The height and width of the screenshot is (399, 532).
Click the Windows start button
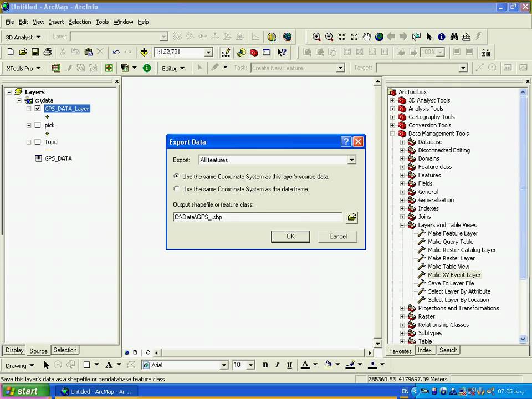pos(24,391)
